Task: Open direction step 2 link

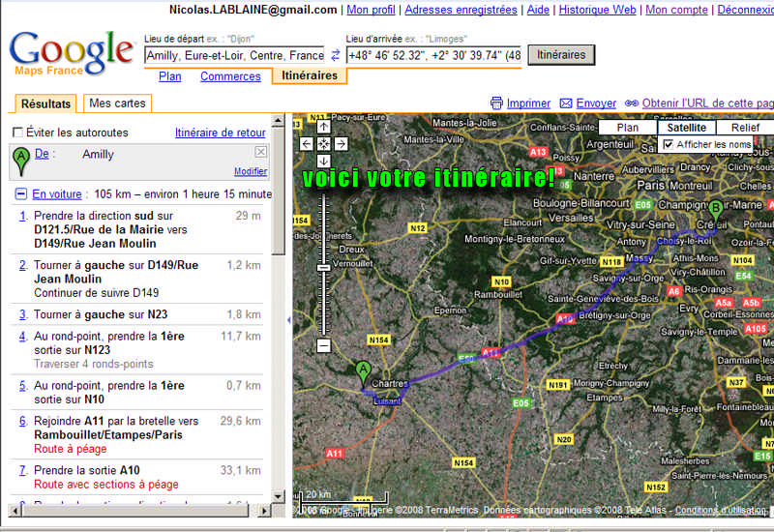Action: 22,265
